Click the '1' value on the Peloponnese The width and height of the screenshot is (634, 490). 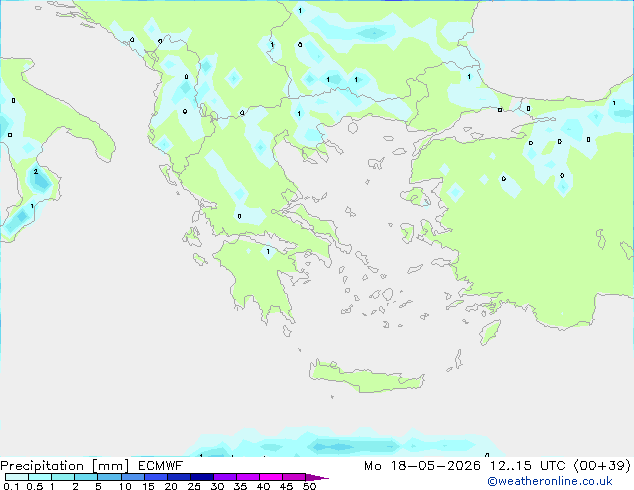tap(268, 251)
